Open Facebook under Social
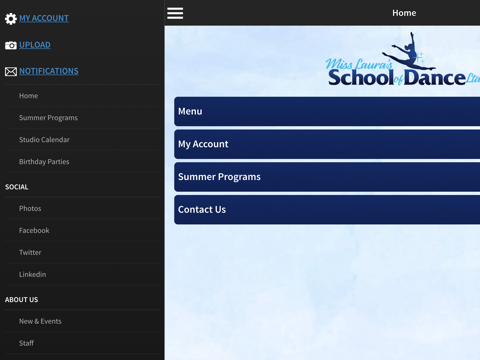 (82, 230)
